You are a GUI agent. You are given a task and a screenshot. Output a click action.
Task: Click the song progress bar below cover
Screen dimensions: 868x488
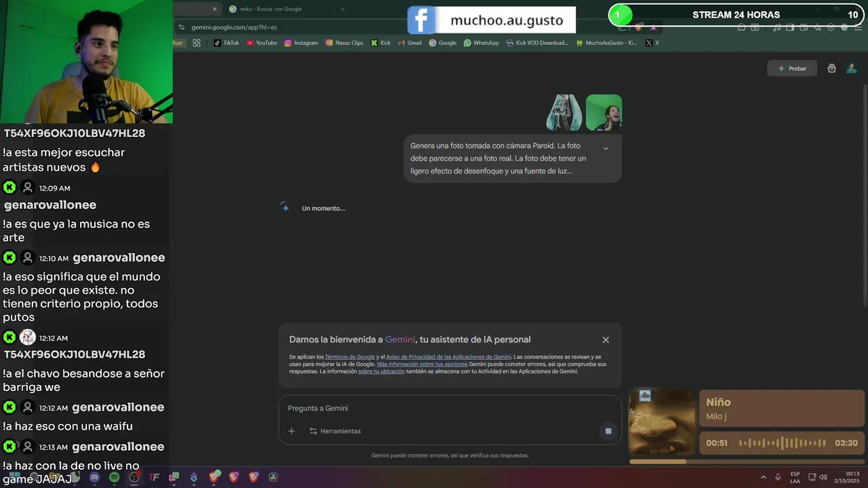747,462
